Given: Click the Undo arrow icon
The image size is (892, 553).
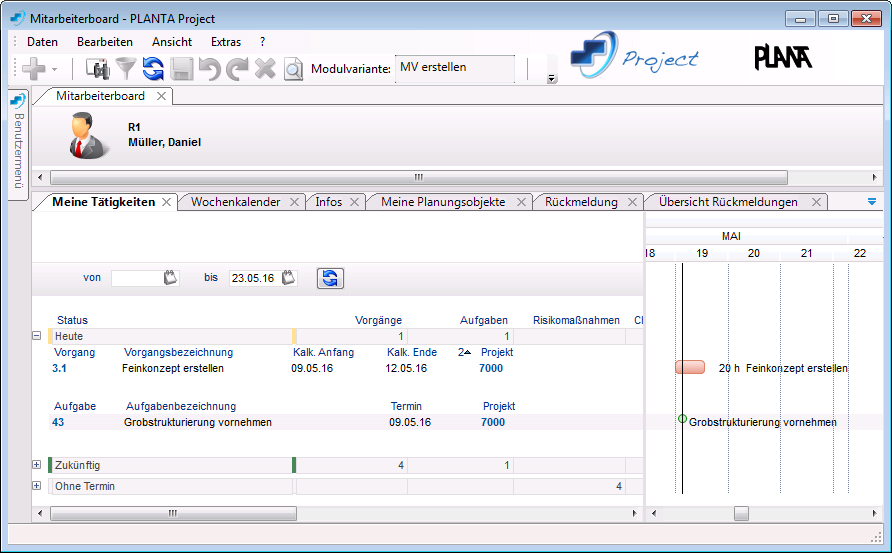Looking at the screenshot, I should tap(209, 69).
